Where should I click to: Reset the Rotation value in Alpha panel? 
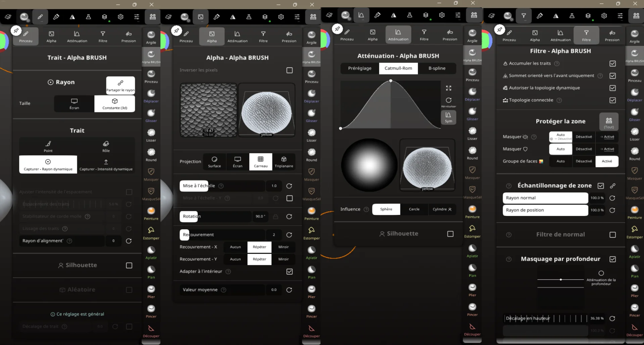289,217
